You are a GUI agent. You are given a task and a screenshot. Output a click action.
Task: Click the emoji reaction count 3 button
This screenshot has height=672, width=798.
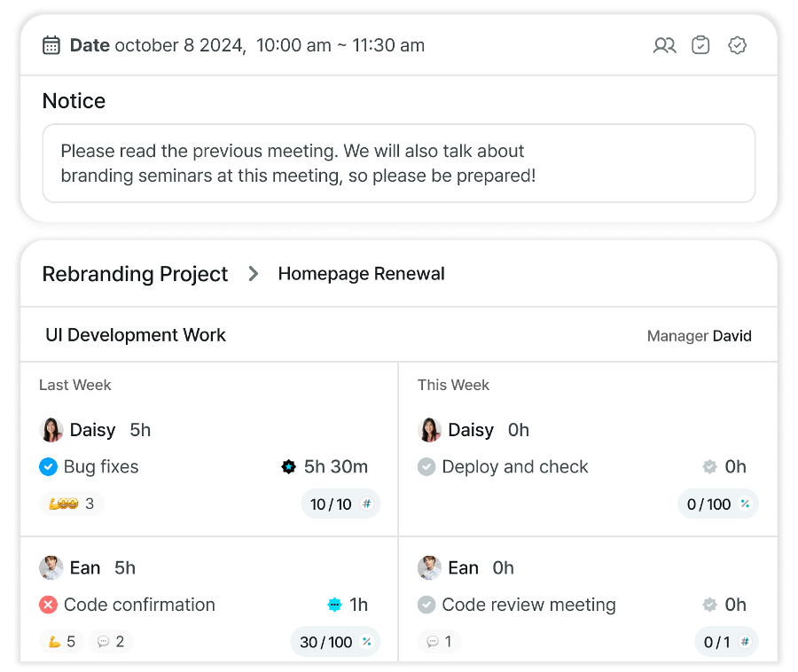pyautogui.click(x=72, y=504)
